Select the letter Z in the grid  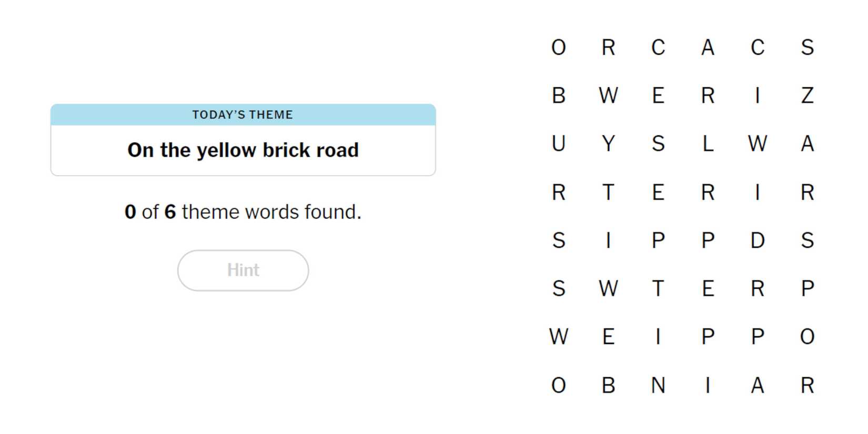pos(807,96)
